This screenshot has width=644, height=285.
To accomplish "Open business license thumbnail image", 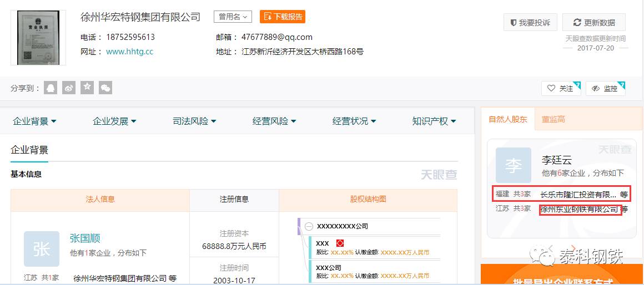I will [38, 38].
